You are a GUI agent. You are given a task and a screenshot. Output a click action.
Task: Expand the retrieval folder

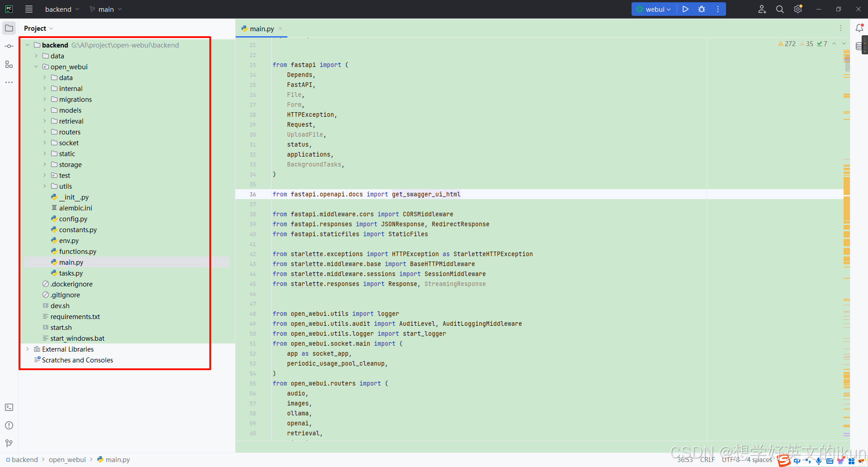click(45, 121)
